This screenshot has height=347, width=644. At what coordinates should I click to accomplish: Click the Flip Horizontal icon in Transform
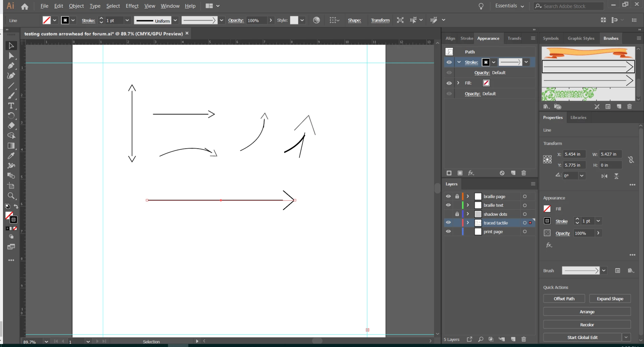(x=604, y=176)
